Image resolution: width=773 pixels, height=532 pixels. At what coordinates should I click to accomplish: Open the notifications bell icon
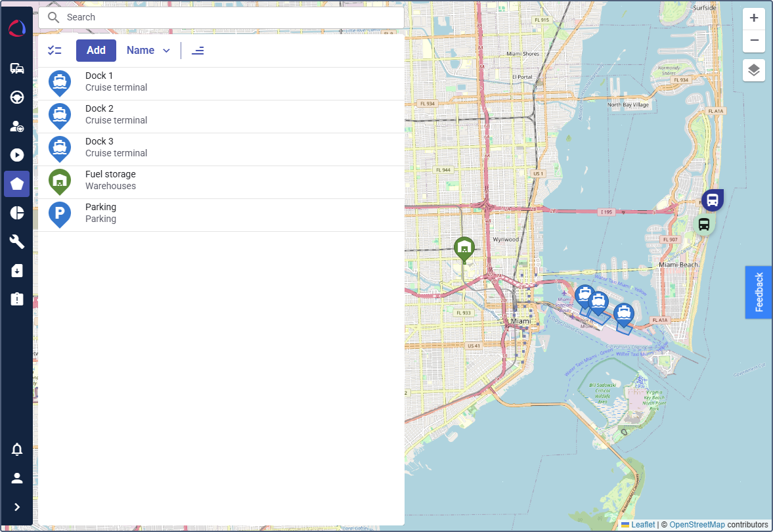[x=17, y=450]
